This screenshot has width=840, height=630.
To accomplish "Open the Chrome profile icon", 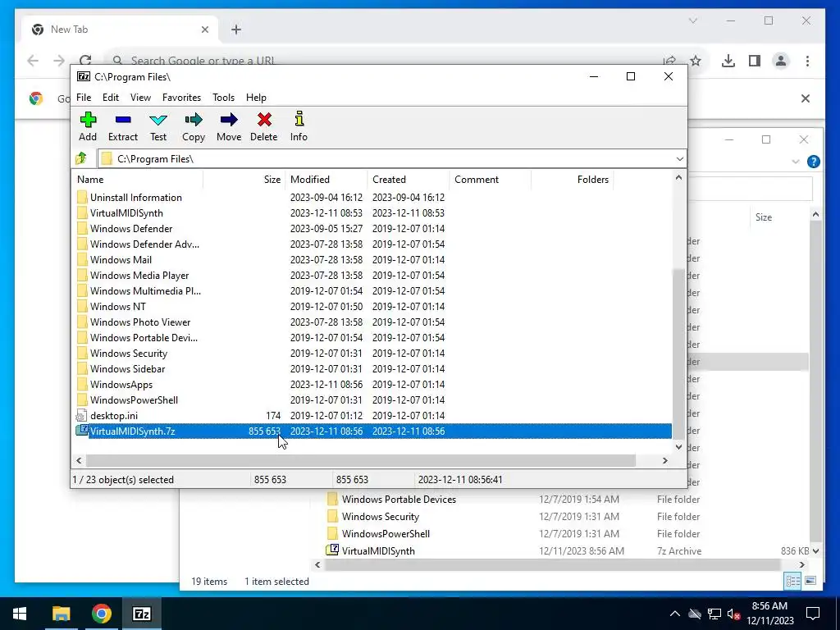I will (x=781, y=61).
